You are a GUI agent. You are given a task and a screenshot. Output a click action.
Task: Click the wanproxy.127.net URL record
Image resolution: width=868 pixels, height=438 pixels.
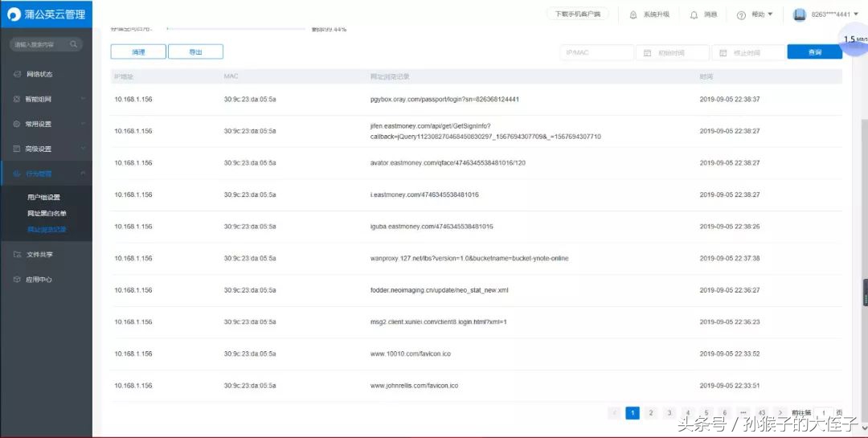point(469,259)
